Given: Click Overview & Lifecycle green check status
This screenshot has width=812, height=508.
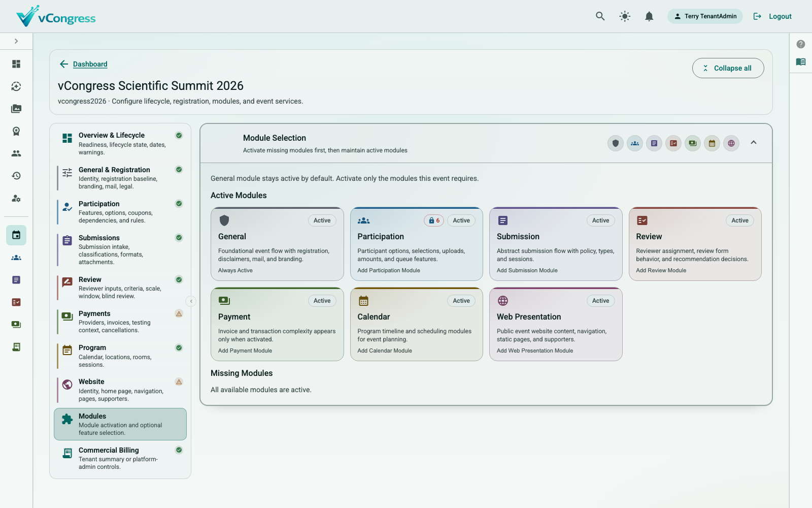Looking at the screenshot, I should tap(179, 135).
